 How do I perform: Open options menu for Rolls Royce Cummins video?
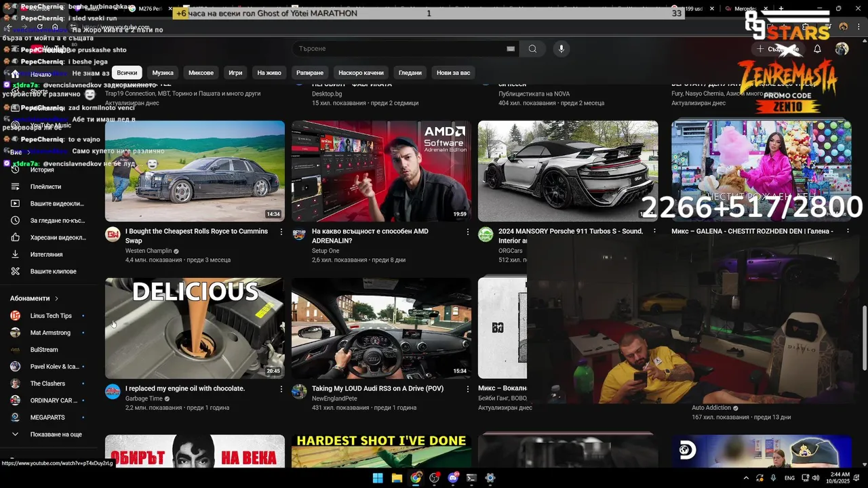tap(281, 232)
